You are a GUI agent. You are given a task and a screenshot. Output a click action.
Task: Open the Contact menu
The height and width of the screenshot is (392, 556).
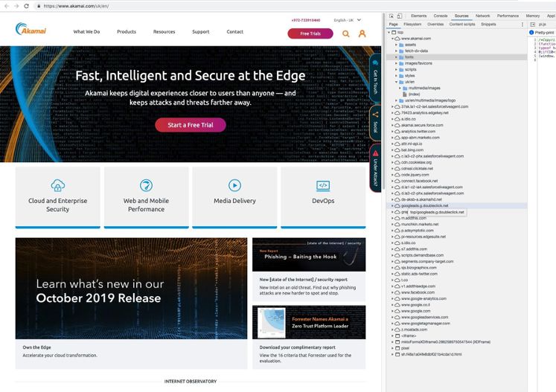pyautogui.click(x=234, y=32)
